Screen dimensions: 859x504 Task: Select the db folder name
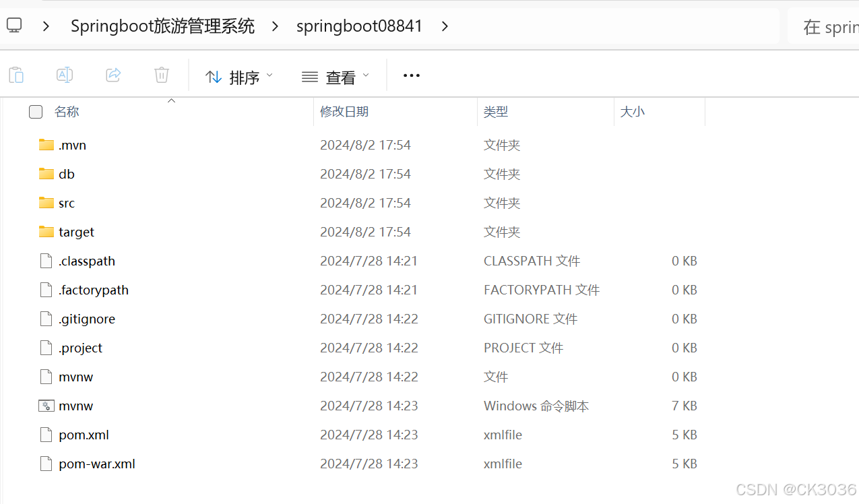click(67, 174)
